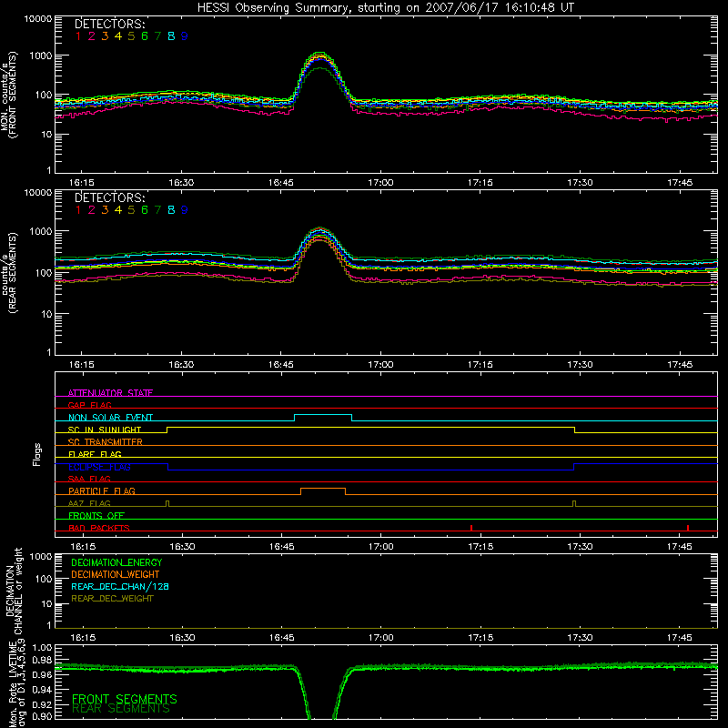The image size is (728, 728).
Task: Click detector 9 legend number in front-segments plot
Action: (185, 36)
